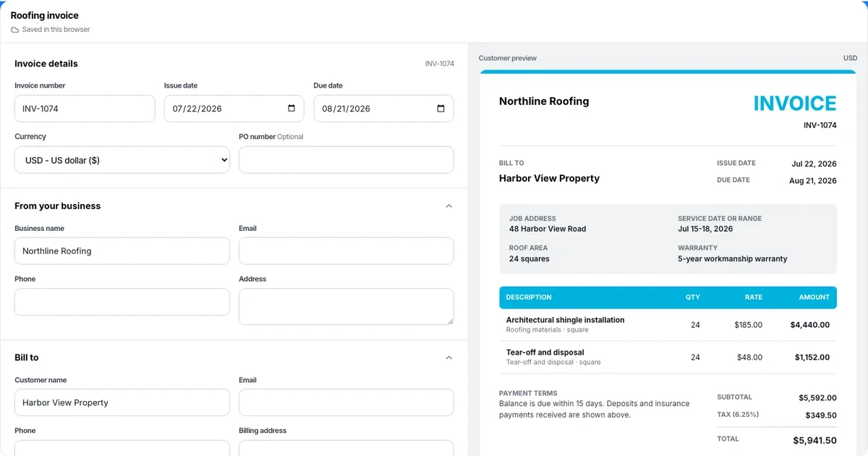
Task: Focus the PO number field
Action: [x=346, y=160]
